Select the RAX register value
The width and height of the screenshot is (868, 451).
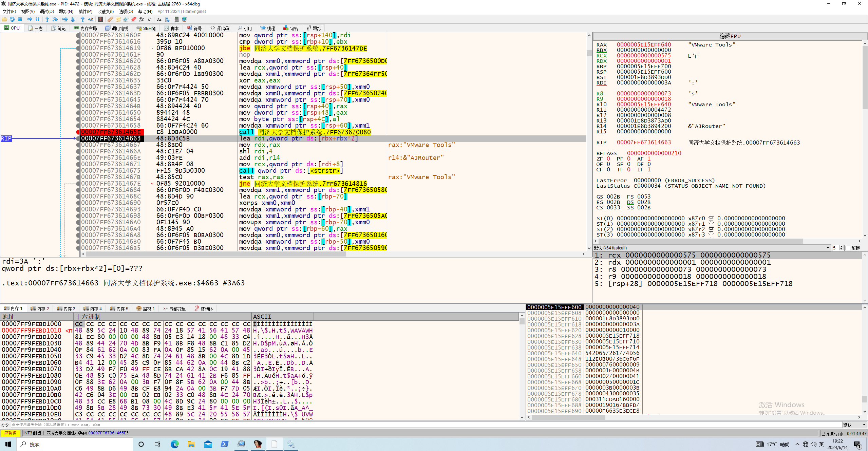644,45
